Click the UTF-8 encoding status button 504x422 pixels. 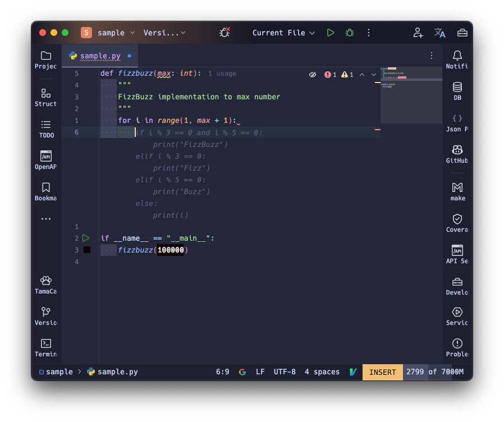coord(285,372)
